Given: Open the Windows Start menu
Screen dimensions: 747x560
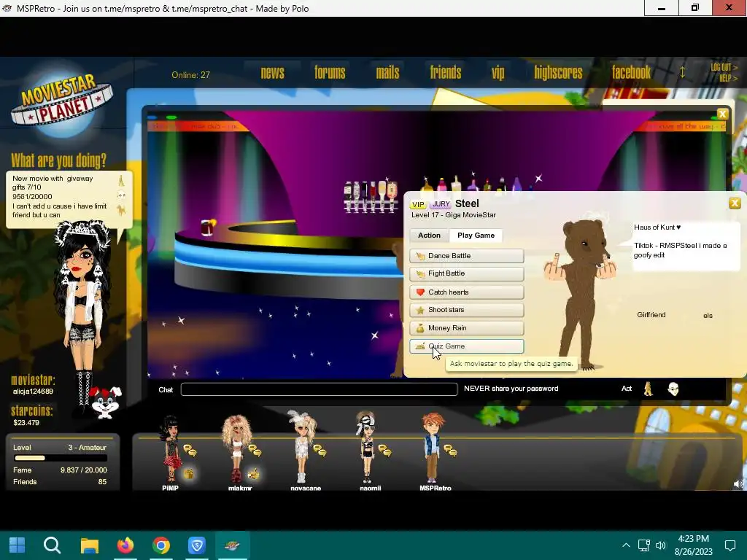Looking at the screenshot, I should (18, 545).
